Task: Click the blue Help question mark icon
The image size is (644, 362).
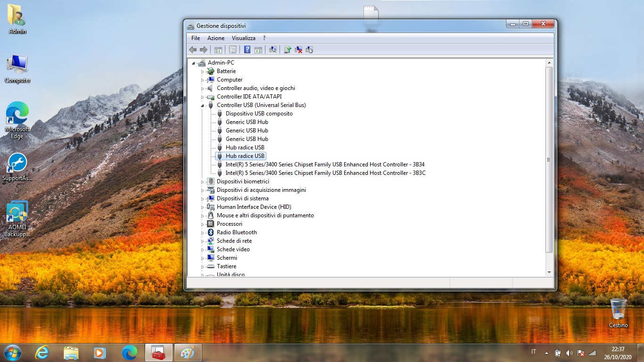Action: (247, 49)
